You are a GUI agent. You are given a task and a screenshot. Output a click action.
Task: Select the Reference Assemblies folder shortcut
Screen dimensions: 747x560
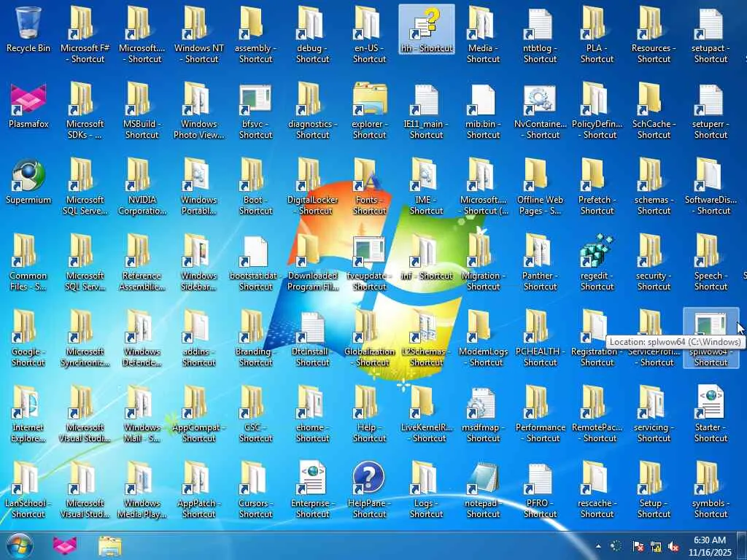pyautogui.click(x=142, y=262)
